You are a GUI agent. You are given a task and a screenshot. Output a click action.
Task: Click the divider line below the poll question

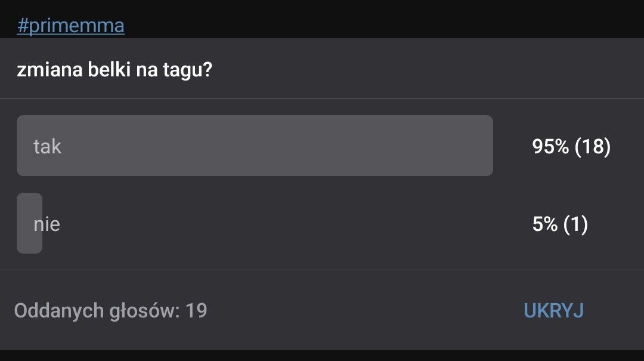322,98
